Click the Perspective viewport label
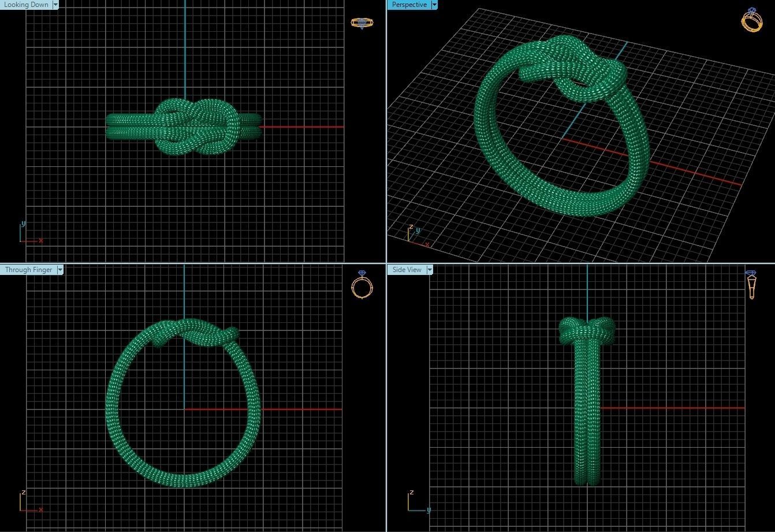The height and width of the screenshot is (532, 775). (x=409, y=5)
